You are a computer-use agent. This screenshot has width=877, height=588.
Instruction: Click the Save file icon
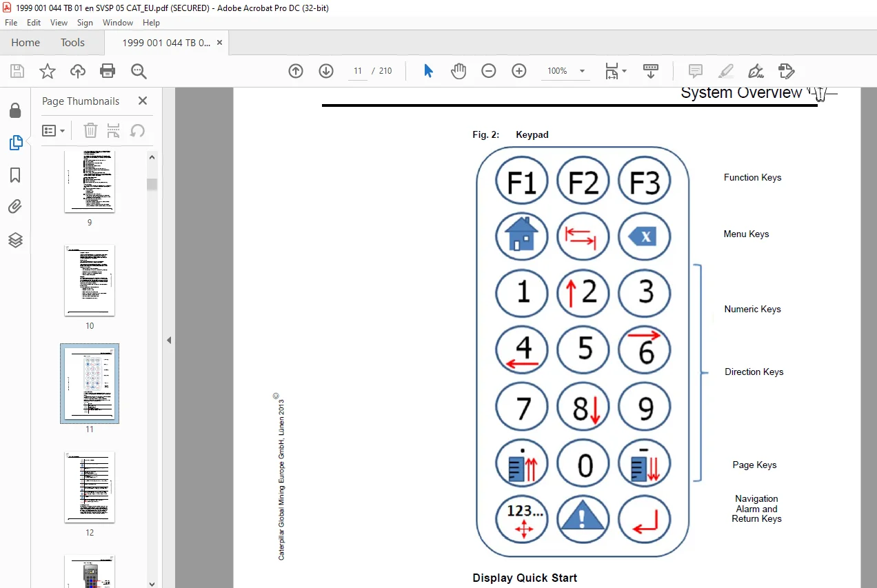tap(17, 71)
